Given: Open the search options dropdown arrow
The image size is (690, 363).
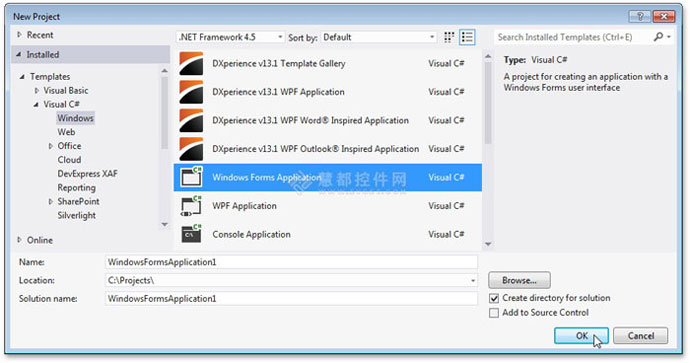Looking at the screenshot, I should (669, 37).
